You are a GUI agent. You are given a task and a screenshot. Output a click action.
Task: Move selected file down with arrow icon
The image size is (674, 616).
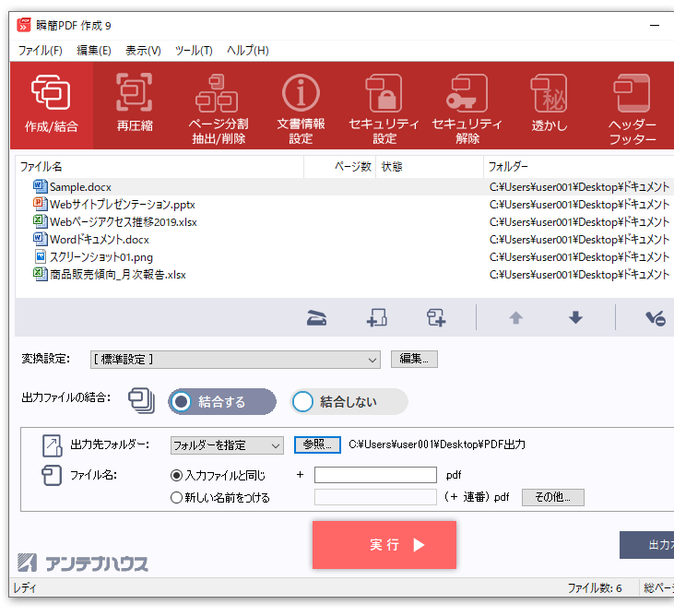pos(575,318)
